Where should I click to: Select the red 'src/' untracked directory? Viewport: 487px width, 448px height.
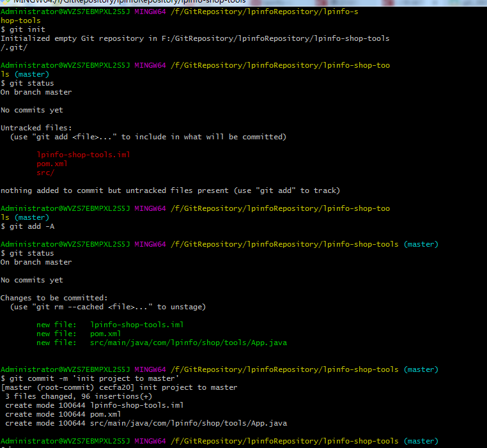[45, 173]
